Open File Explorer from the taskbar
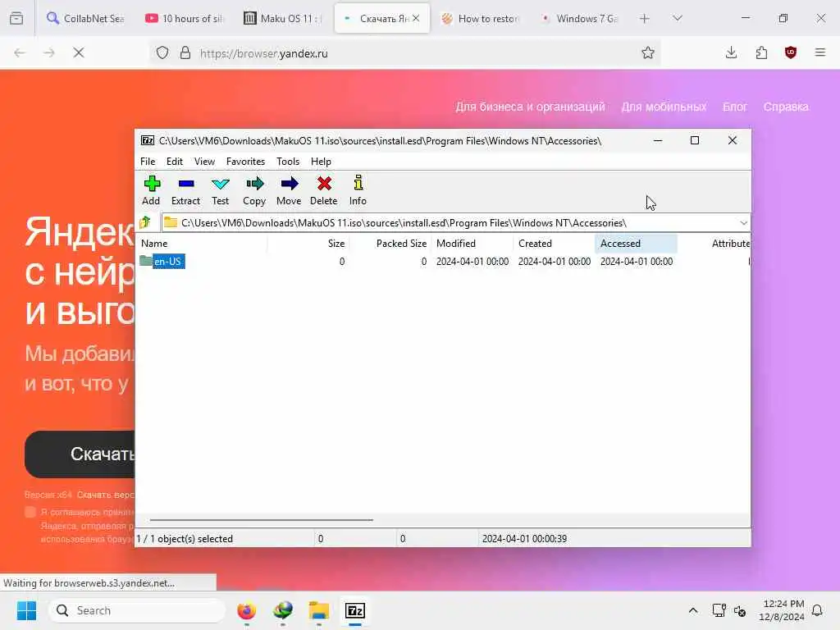Screen dimensions: 840x630 pos(319,610)
